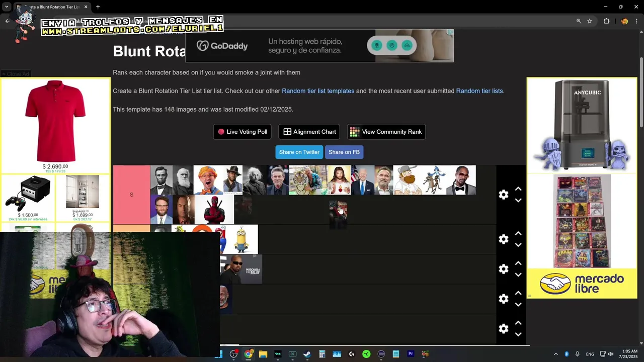Click the microphone tray icon

[x=578, y=354]
